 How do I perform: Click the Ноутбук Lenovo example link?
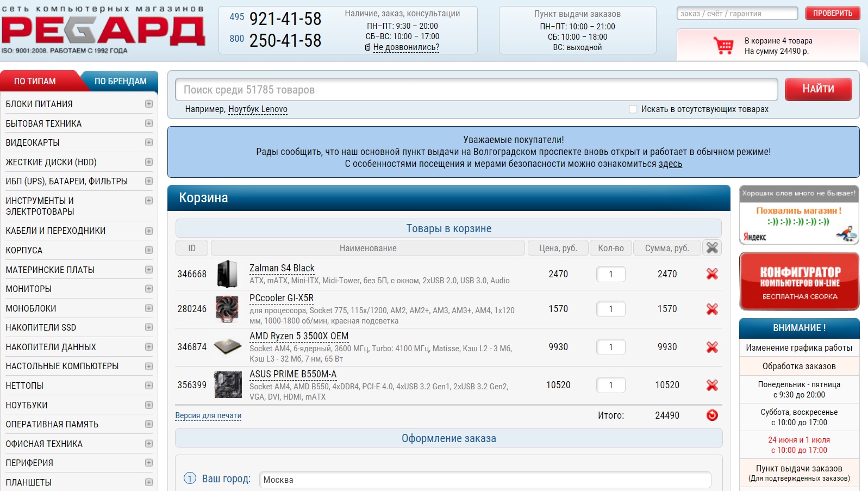pyautogui.click(x=258, y=109)
